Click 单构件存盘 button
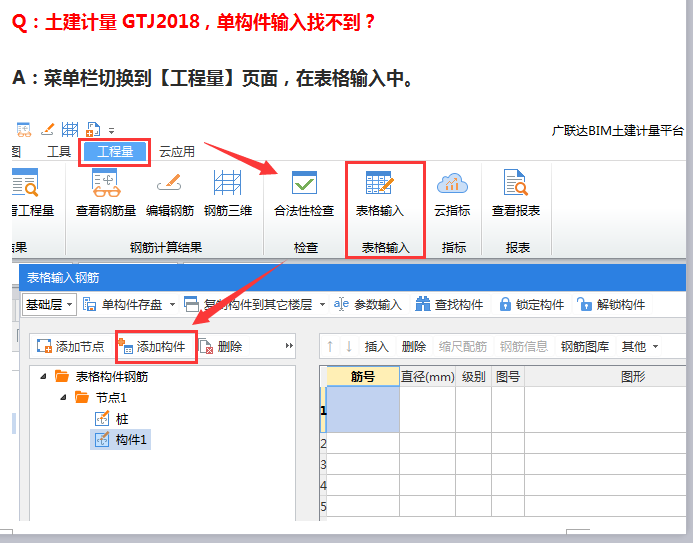Screen dimensions: 693x543 [122, 304]
